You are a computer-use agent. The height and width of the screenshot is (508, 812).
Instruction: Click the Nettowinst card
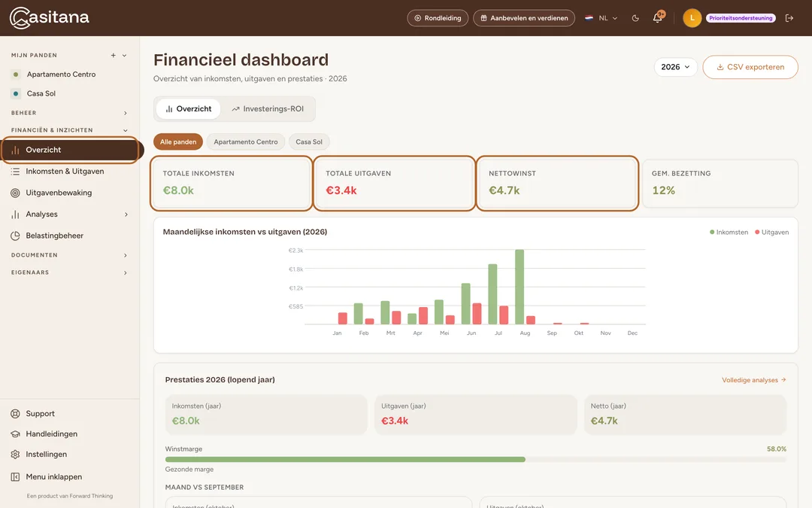(557, 184)
